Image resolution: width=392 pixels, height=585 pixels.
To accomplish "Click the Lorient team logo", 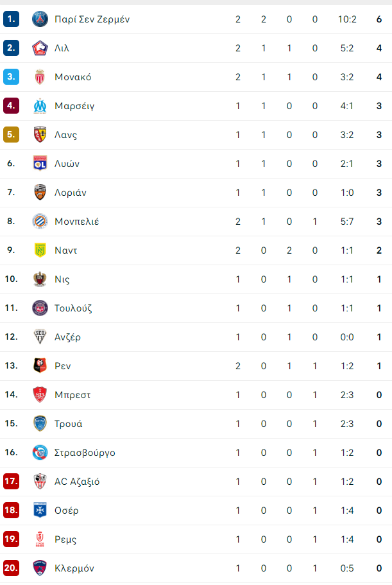I will click(40, 193).
